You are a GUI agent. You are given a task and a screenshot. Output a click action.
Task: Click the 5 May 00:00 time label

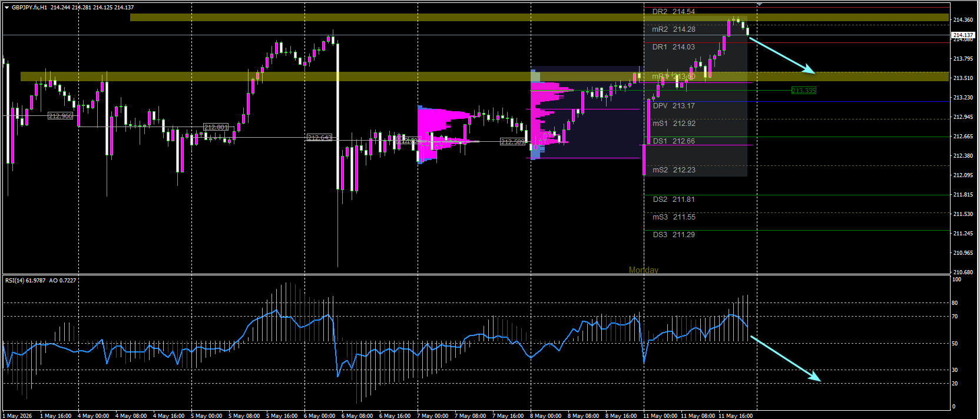click(206, 415)
